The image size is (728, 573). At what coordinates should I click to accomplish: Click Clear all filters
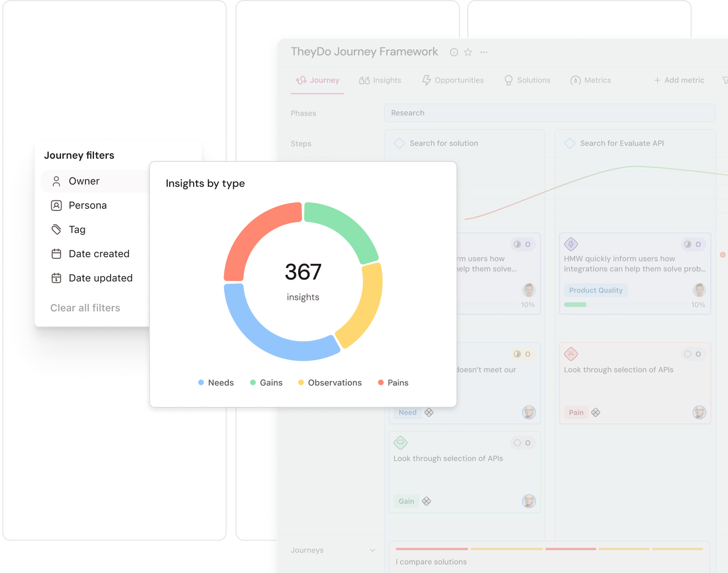85,308
